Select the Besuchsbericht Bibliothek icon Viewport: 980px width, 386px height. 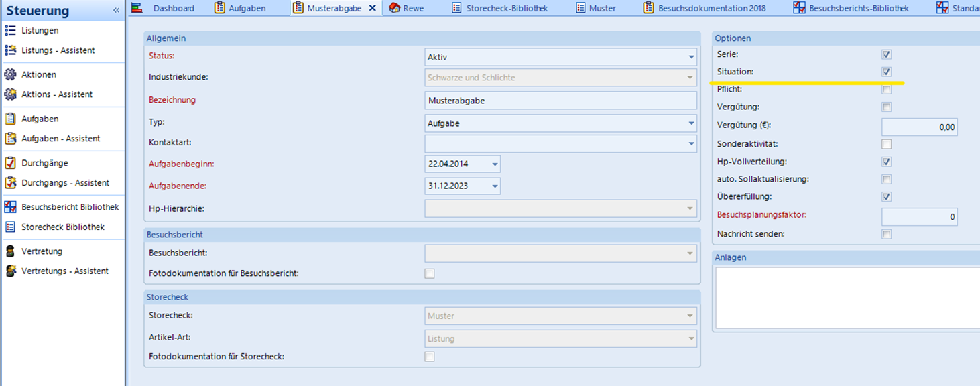[x=10, y=208]
